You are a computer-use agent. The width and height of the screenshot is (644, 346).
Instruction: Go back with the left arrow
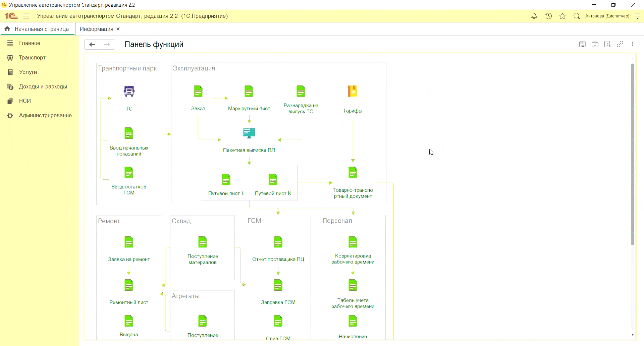(x=92, y=45)
